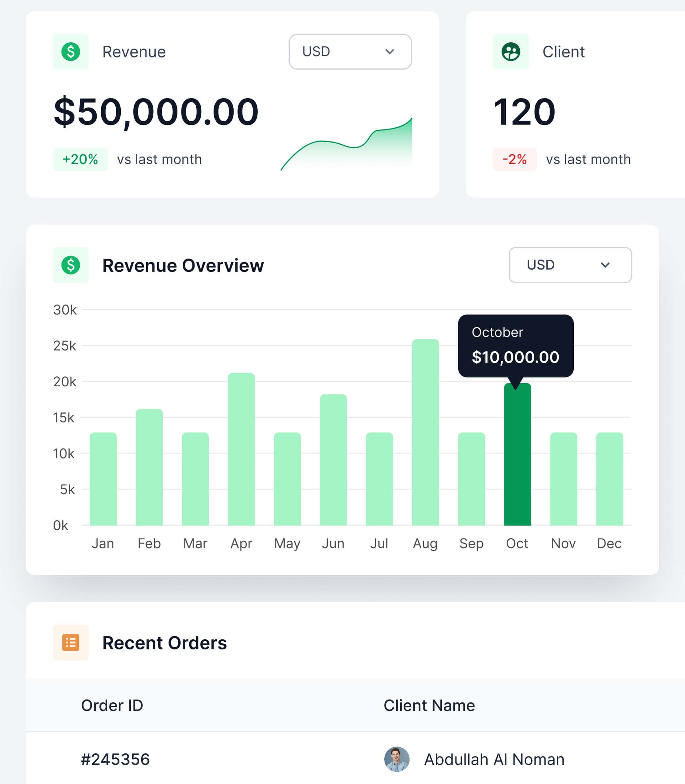Image resolution: width=685 pixels, height=784 pixels.
Task: Click the April revenue bar
Action: (241, 449)
